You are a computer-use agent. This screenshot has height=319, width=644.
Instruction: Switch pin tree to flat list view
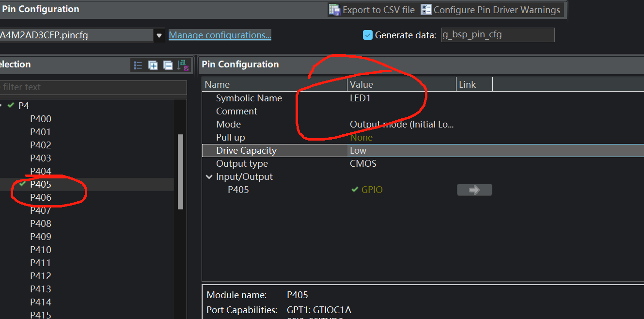[138, 65]
